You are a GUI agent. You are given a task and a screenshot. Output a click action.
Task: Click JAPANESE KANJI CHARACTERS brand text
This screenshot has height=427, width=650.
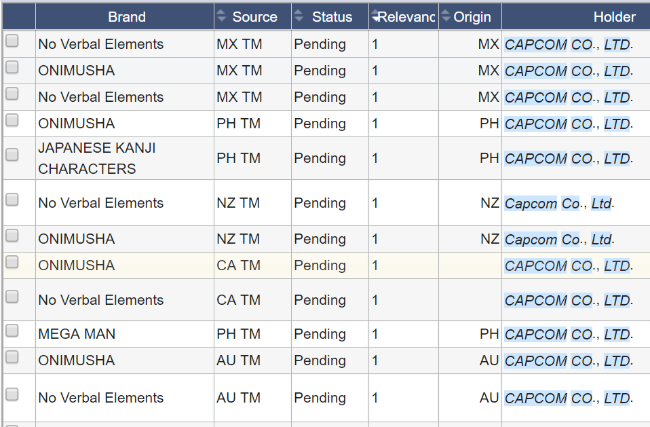click(x=96, y=158)
